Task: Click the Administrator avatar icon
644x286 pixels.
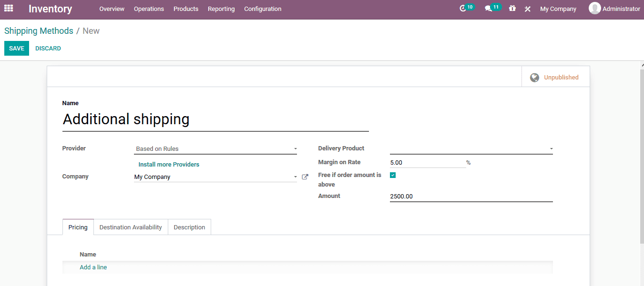Action: tap(595, 8)
